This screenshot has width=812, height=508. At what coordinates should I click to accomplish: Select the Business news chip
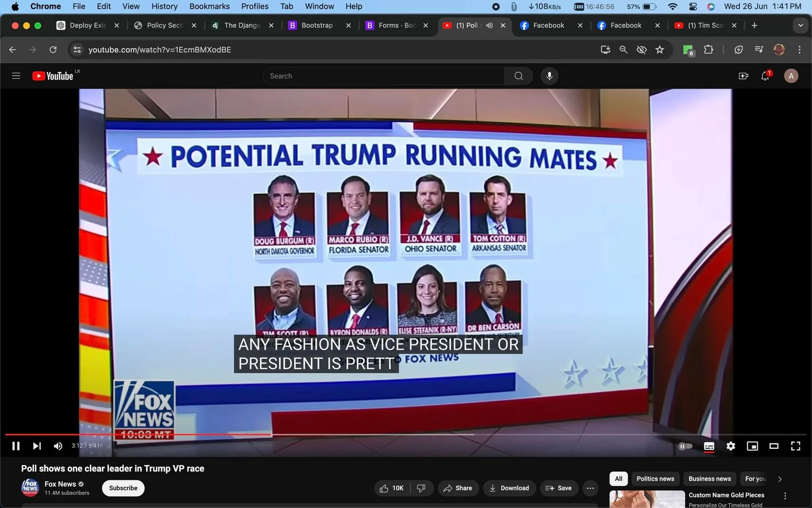709,478
